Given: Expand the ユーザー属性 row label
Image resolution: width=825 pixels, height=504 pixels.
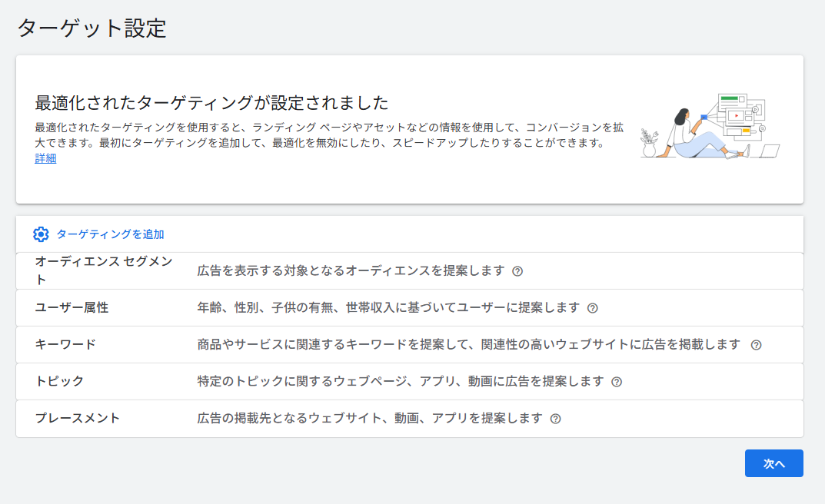Looking at the screenshot, I should click(72, 307).
